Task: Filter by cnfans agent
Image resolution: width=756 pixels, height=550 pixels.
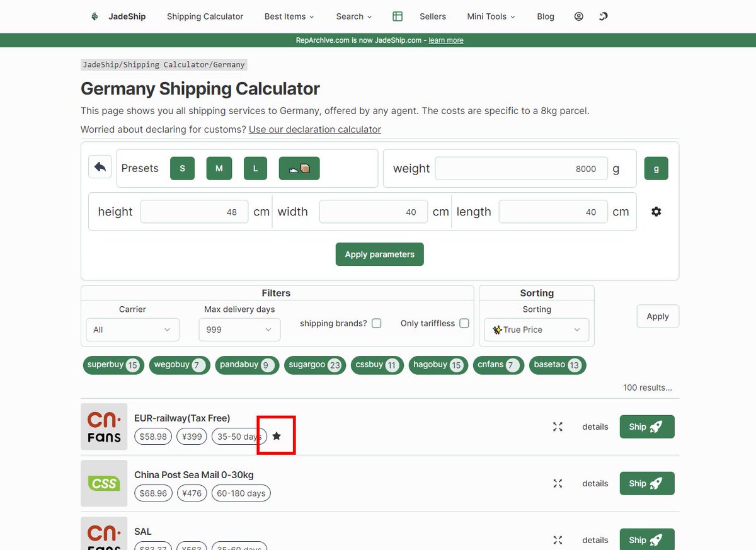Action: pyautogui.click(x=498, y=365)
